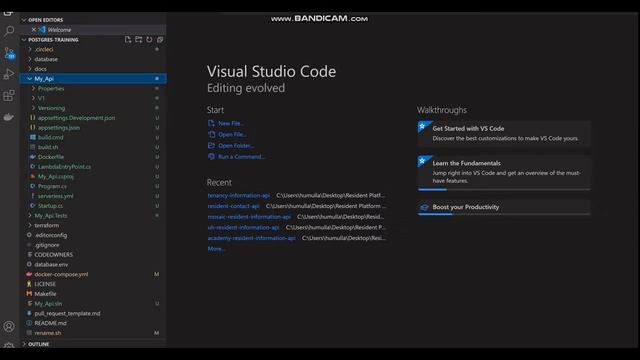Click the Open File... link
The image size is (640, 360).
pos(232,134)
